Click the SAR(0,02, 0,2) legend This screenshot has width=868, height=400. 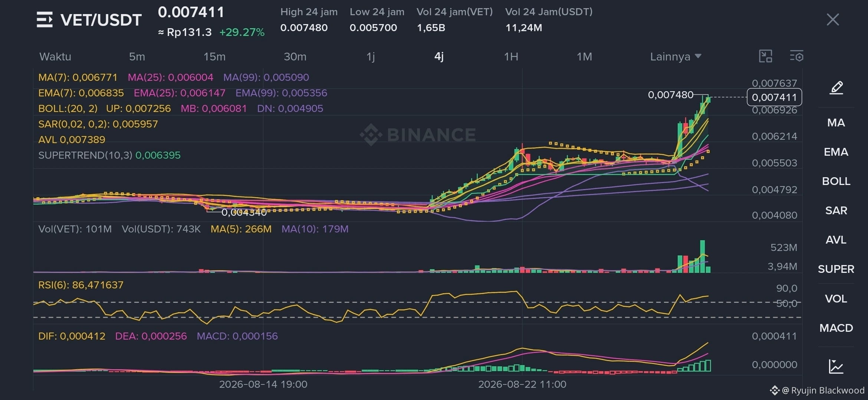point(98,124)
